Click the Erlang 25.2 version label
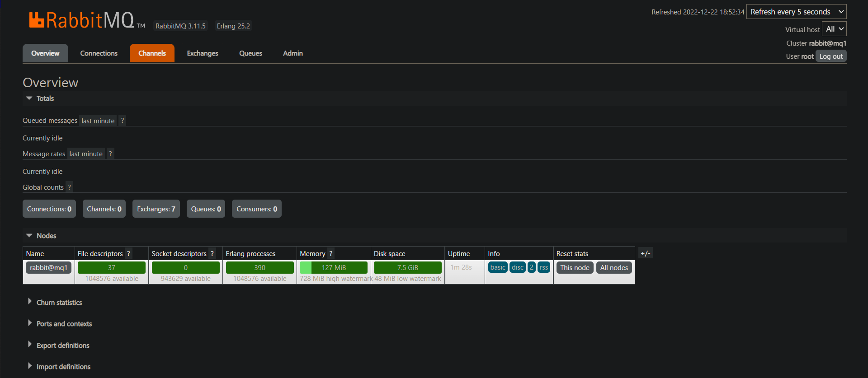Image resolution: width=868 pixels, height=378 pixels. [233, 26]
